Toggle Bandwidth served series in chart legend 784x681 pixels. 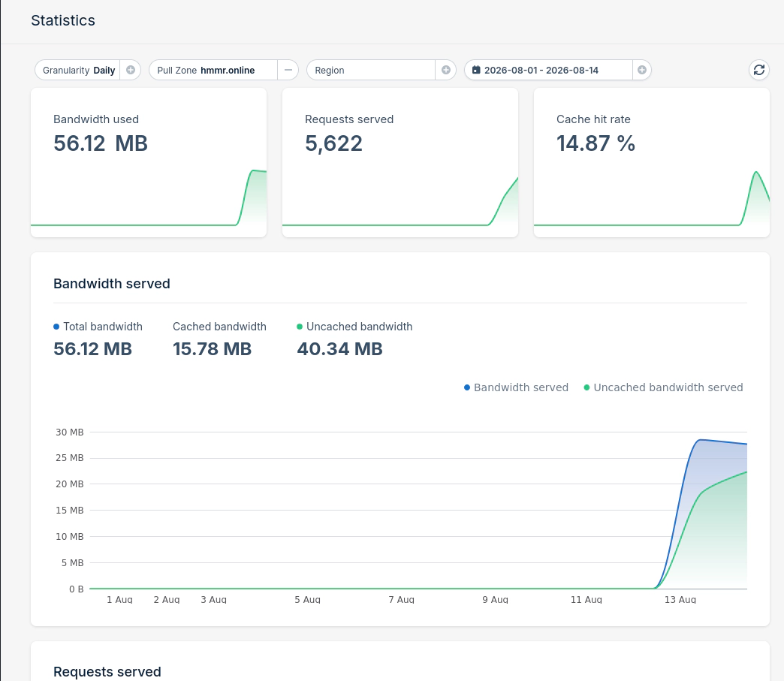tap(516, 387)
